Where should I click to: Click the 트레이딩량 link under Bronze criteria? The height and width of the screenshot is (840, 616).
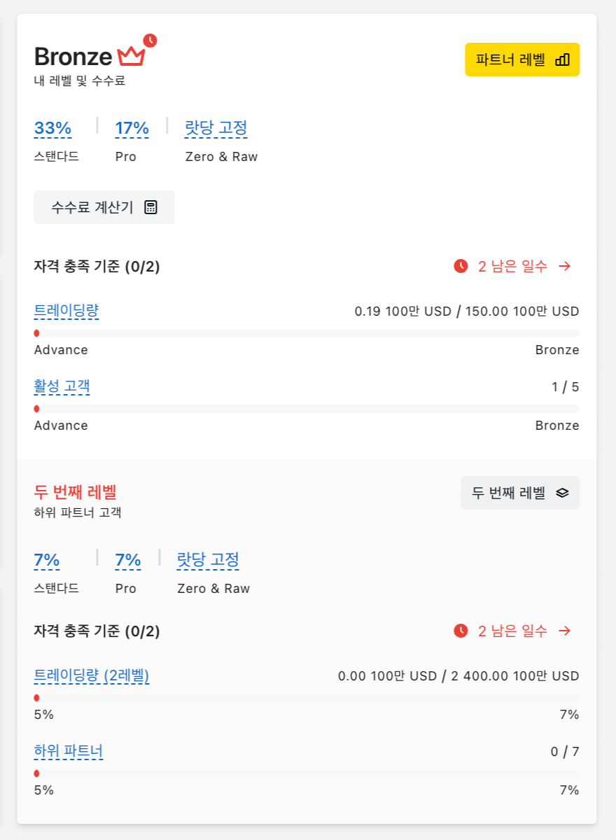(66, 311)
